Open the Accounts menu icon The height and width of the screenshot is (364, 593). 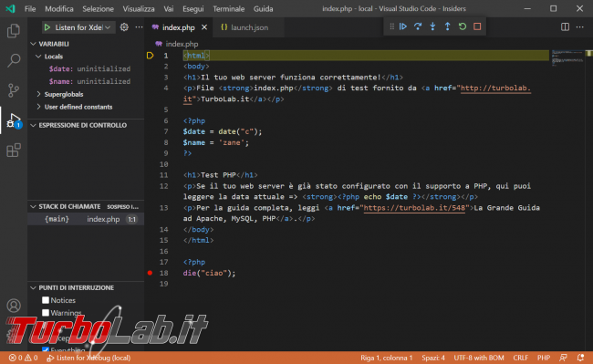[14, 306]
